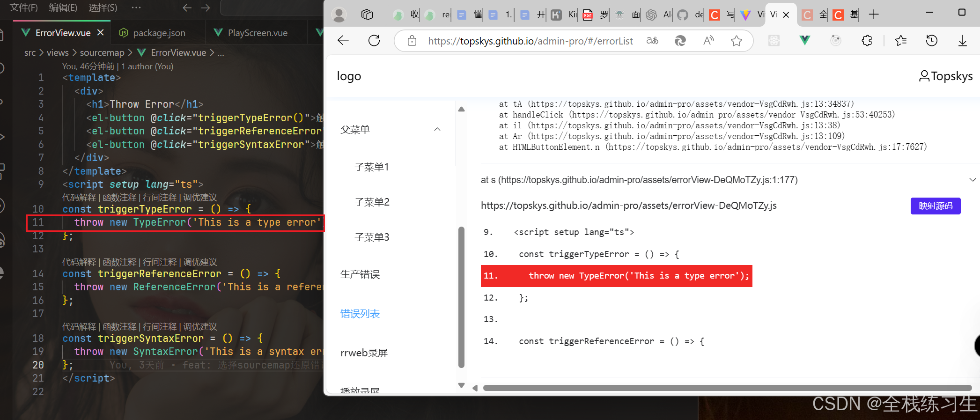Open VS Code menu overflow ellipsis
The image size is (980, 420).
136,7
